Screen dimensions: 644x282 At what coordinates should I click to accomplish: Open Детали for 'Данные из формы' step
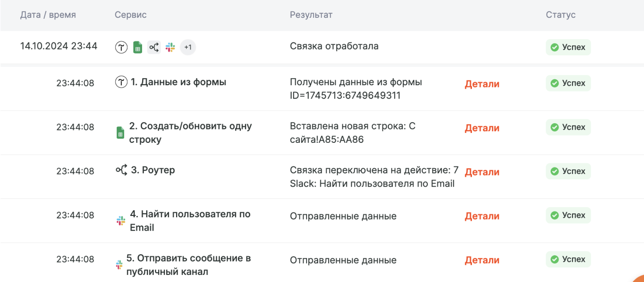pos(482,84)
